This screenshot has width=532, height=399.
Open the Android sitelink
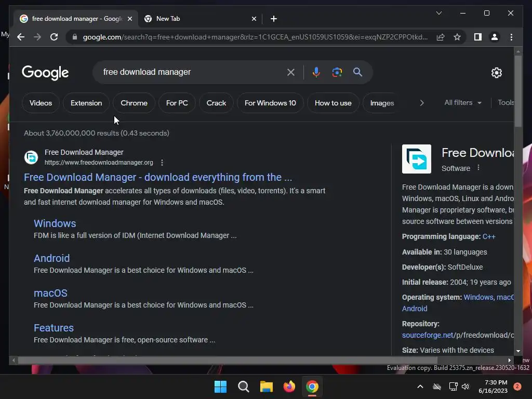click(x=51, y=258)
